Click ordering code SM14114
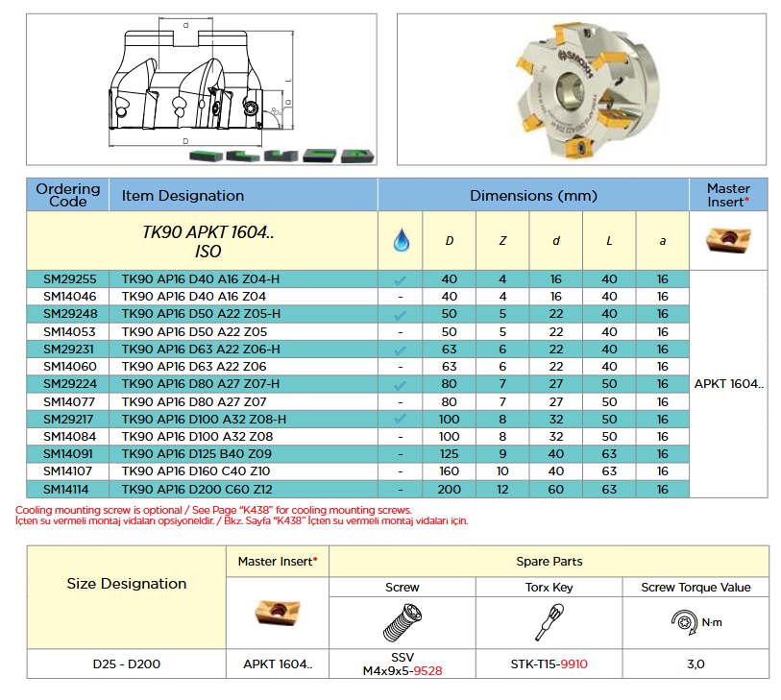The width and height of the screenshot is (781, 700). [68, 489]
